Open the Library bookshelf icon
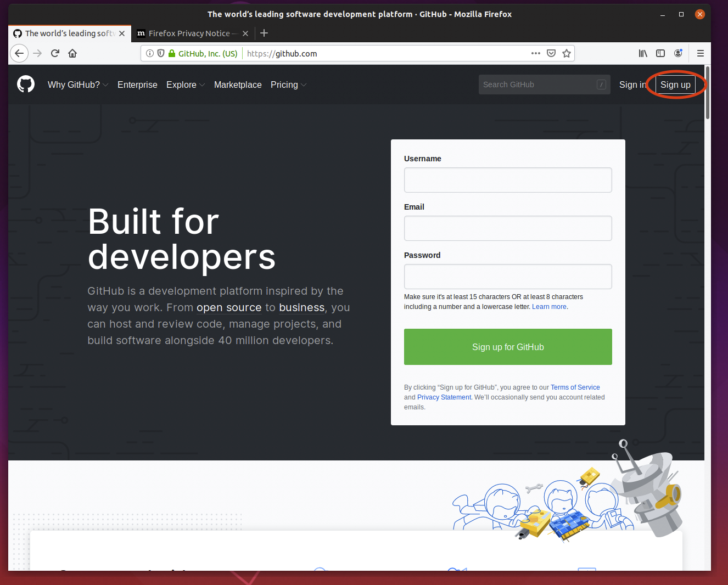 (x=643, y=53)
